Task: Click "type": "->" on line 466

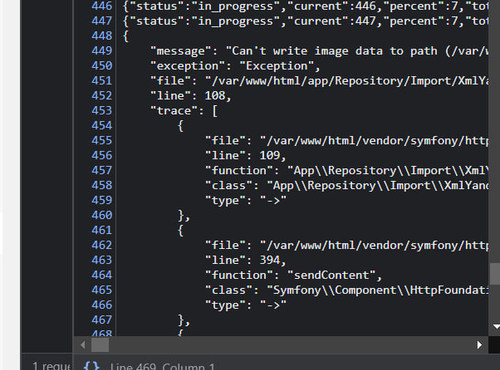Action: [246, 305]
